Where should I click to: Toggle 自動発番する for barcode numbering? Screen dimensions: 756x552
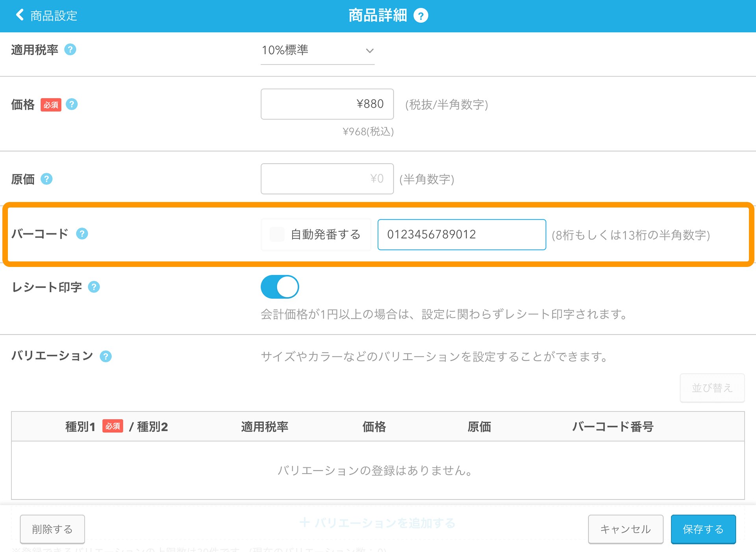click(277, 234)
